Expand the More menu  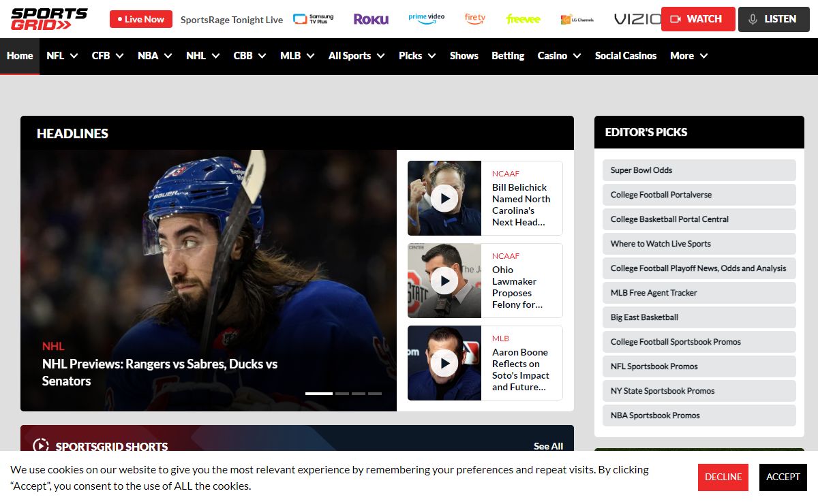point(688,56)
